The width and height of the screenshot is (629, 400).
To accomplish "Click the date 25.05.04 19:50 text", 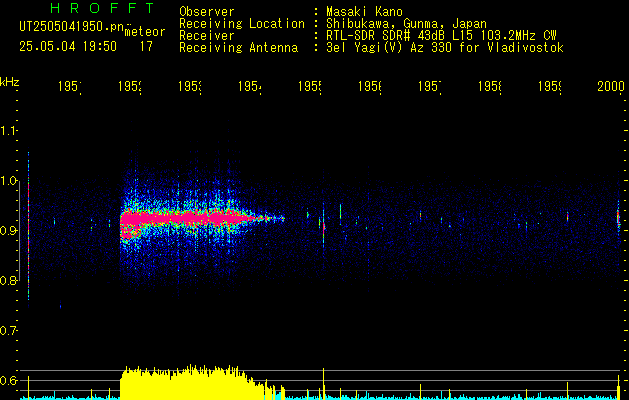I will coord(68,47).
